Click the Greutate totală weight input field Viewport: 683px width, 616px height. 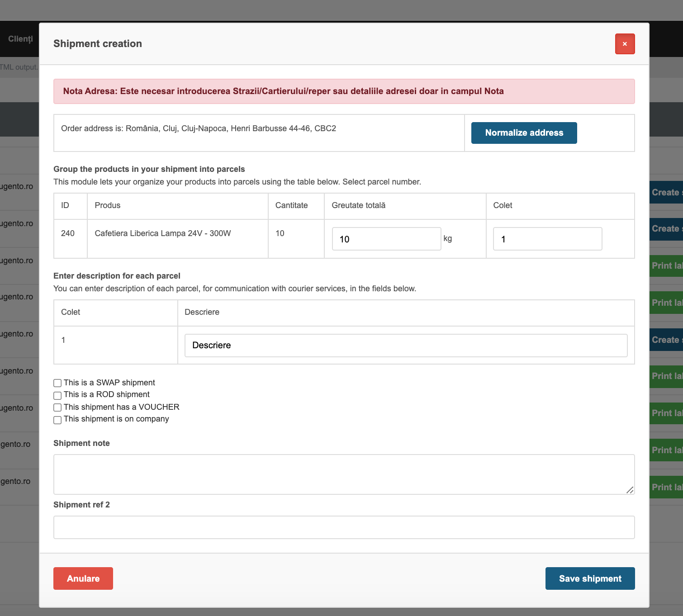tap(386, 239)
